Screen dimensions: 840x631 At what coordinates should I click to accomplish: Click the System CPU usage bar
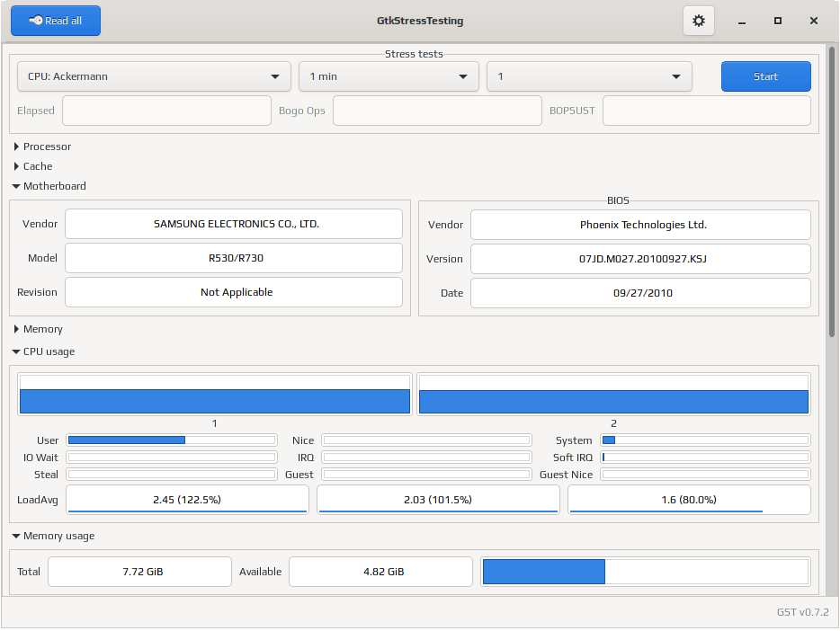[705, 440]
